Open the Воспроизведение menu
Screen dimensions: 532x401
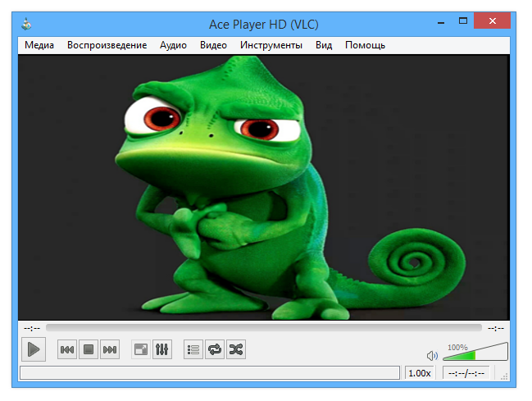[x=107, y=45]
